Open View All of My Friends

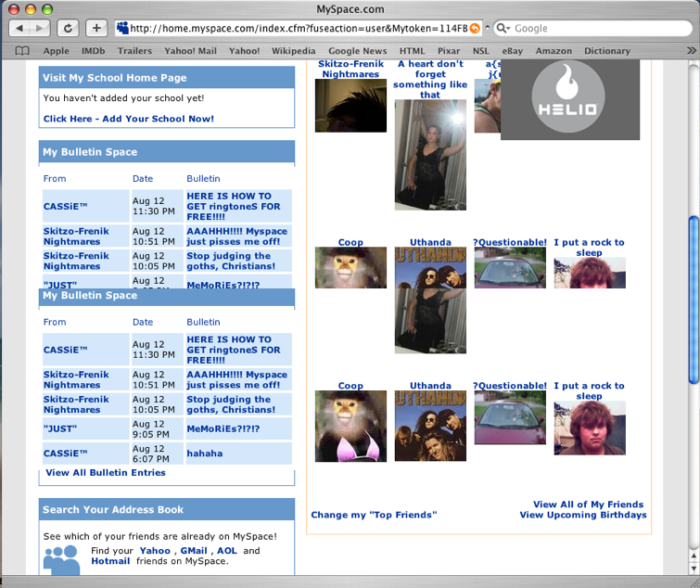pos(588,505)
